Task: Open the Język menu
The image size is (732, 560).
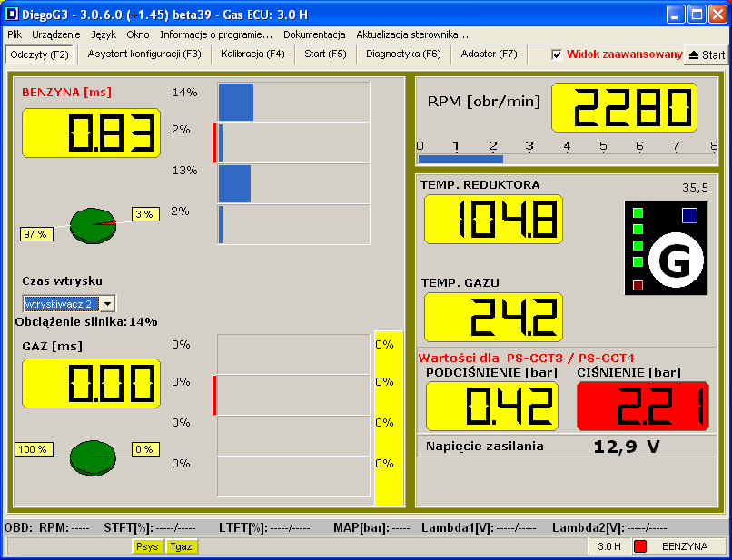Action: point(104,34)
